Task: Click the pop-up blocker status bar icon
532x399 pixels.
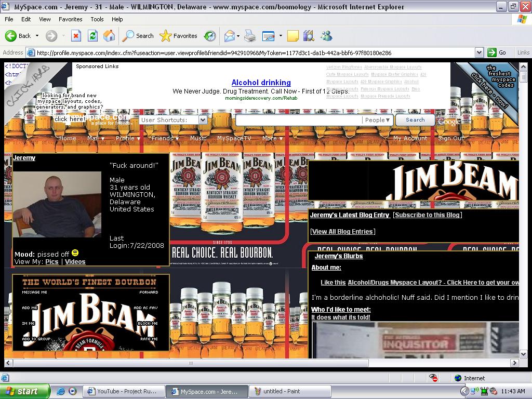Action: click(x=433, y=378)
